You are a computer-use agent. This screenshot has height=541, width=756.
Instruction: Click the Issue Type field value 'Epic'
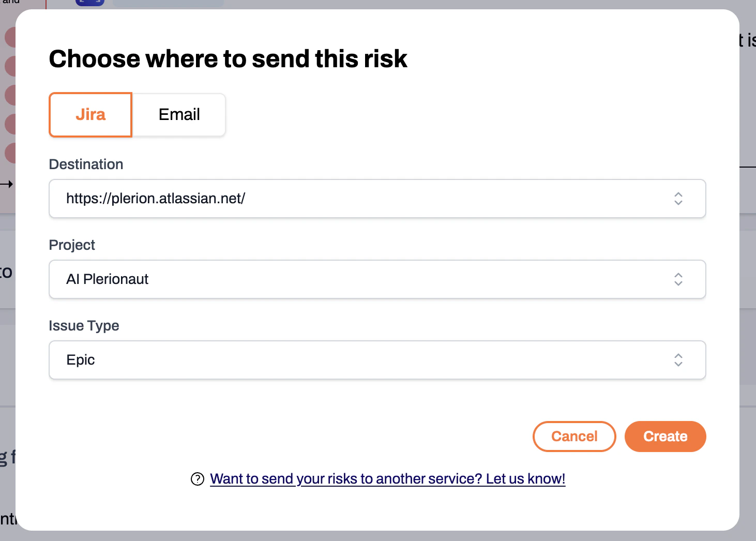80,359
